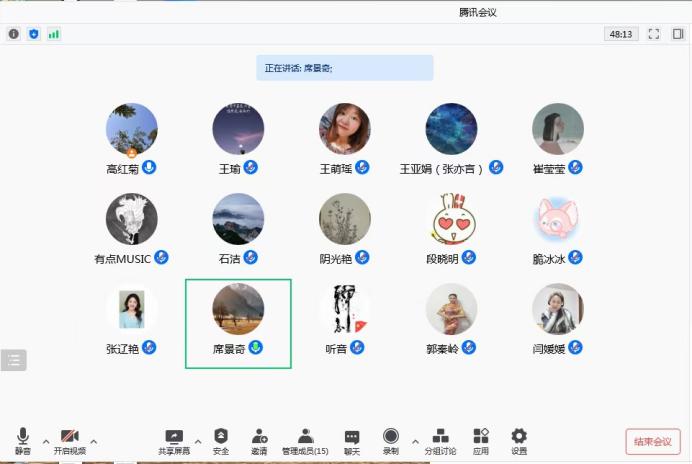Mute microphone with the 静音 button
Image resolution: width=692 pixels, height=464 pixels.
tap(22, 440)
